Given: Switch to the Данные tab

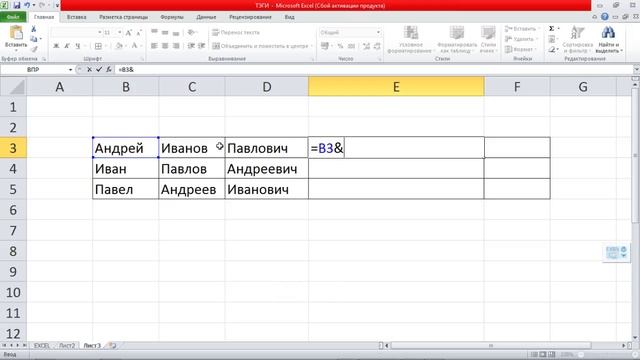Looking at the screenshot, I should coord(206,17).
